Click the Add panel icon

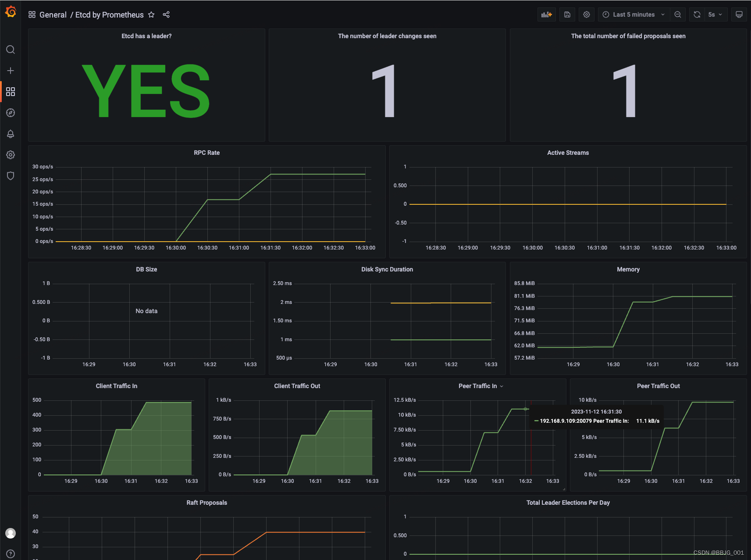(x=547, y=14)
